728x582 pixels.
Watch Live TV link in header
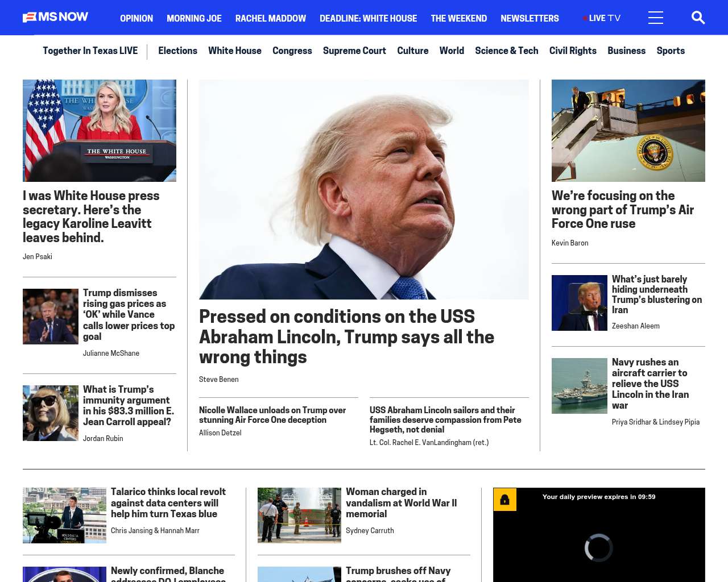click(602, 18)
